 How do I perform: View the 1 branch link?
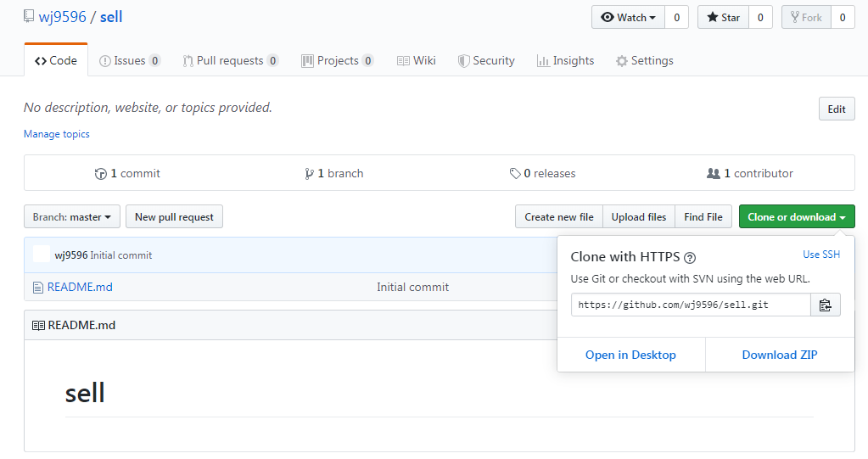(x=333, y=174)
